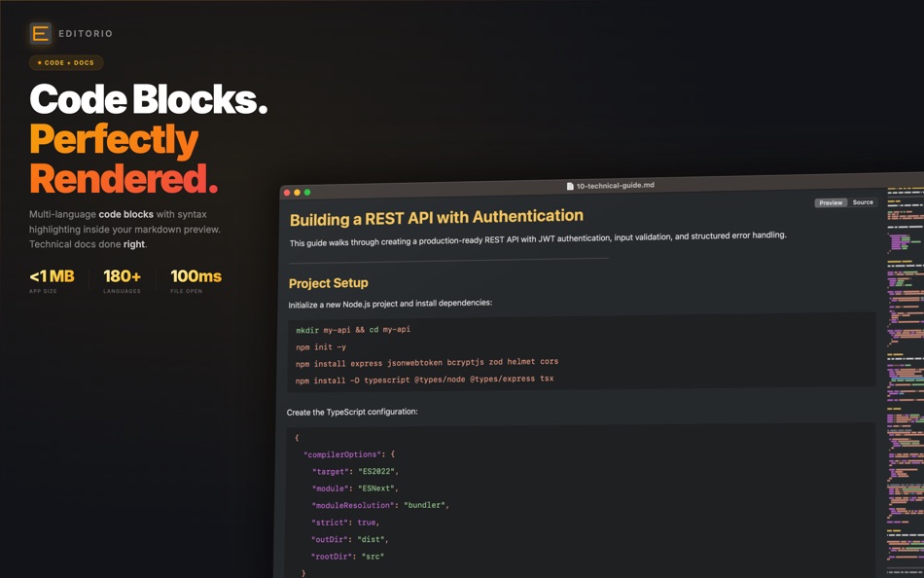Click the npm install -D typescript line

click(424, 379)
